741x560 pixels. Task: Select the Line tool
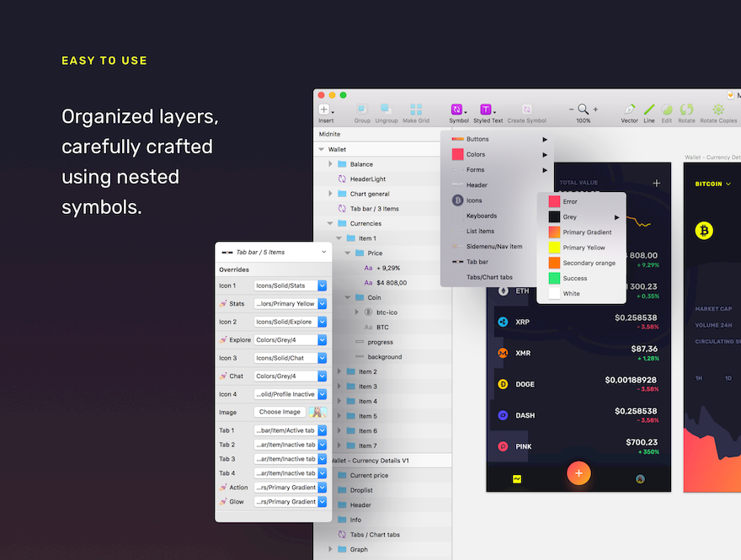649,109
